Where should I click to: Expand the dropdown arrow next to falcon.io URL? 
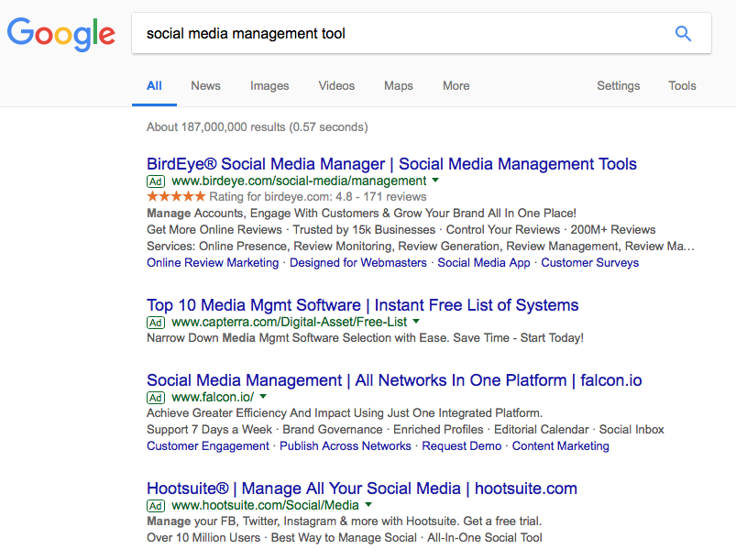coord(262,398)
